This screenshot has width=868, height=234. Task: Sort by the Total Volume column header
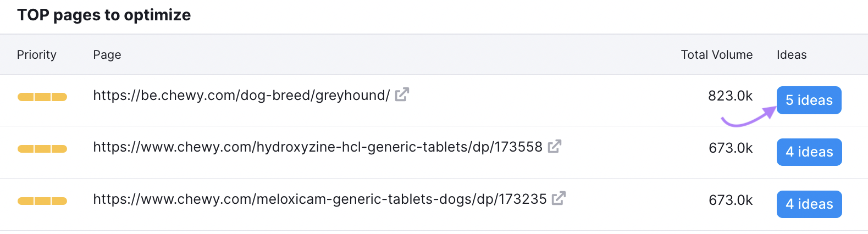[716, 55]
